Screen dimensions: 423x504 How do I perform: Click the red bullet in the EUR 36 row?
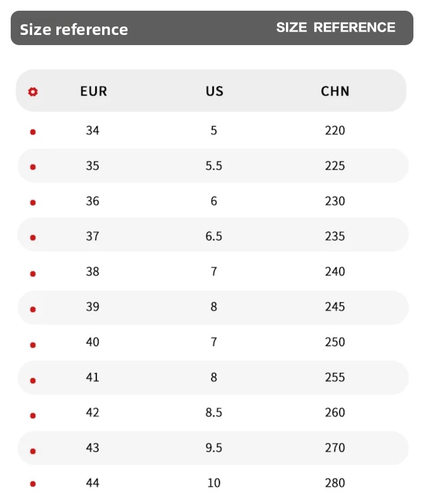pos(33,202)
